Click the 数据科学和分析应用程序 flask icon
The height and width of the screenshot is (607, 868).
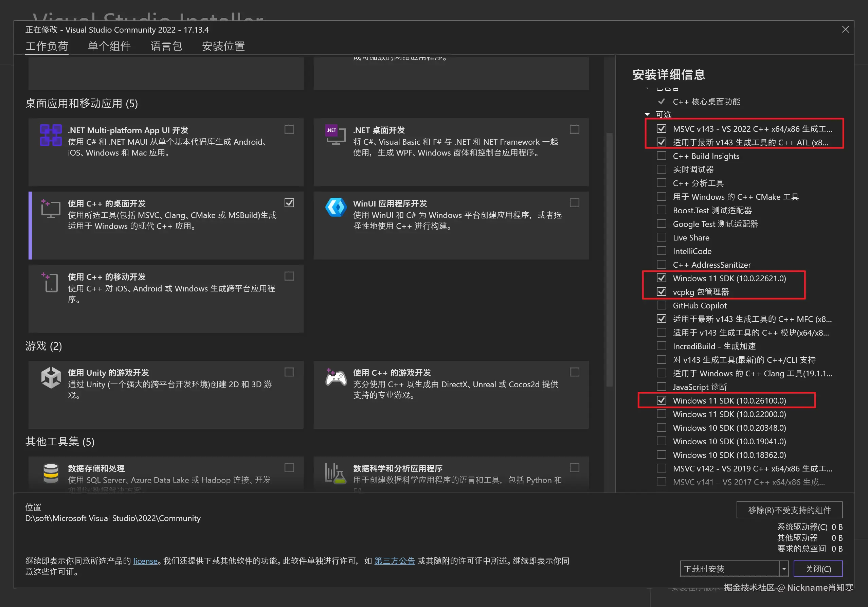click(336, 474)
